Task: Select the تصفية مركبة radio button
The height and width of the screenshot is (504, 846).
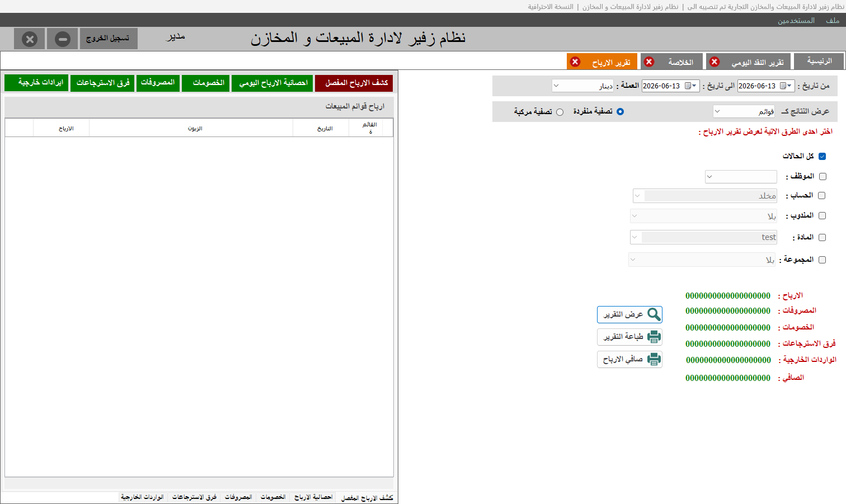Action: [560, 112]
